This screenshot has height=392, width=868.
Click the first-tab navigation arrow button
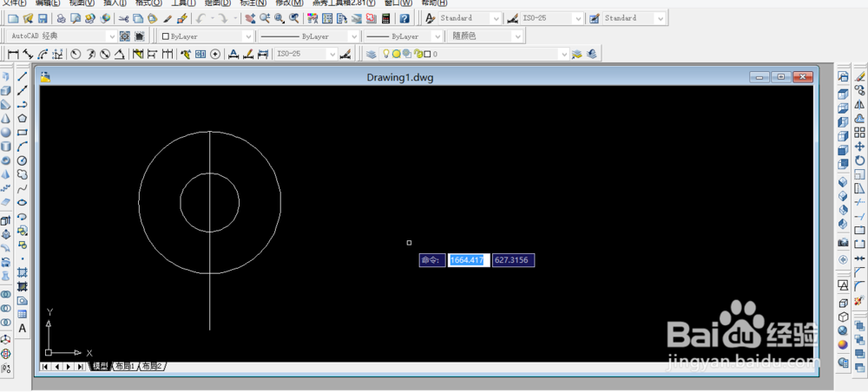coord(45,366)
